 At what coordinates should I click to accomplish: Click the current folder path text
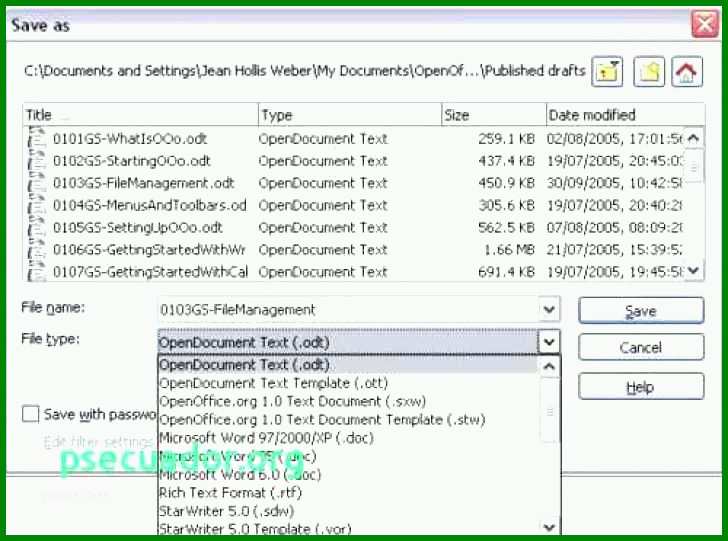pyautogui.click(x=305, y=71)
